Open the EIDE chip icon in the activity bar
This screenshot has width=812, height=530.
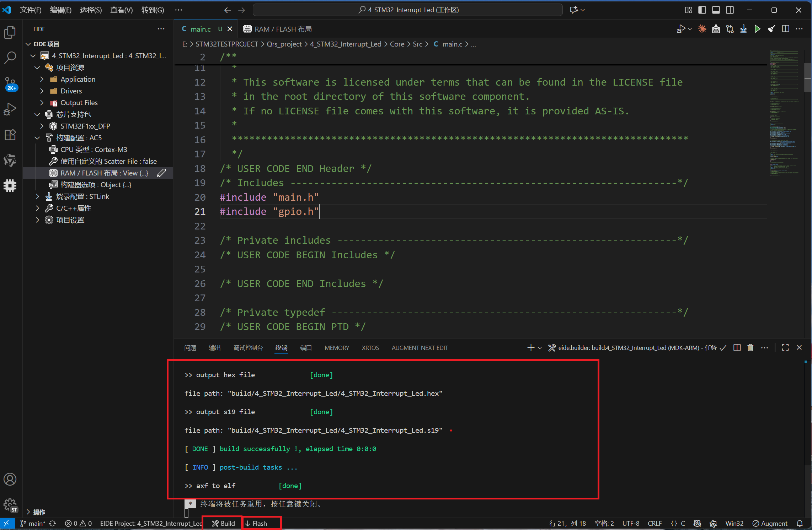[x=10, y=185]
